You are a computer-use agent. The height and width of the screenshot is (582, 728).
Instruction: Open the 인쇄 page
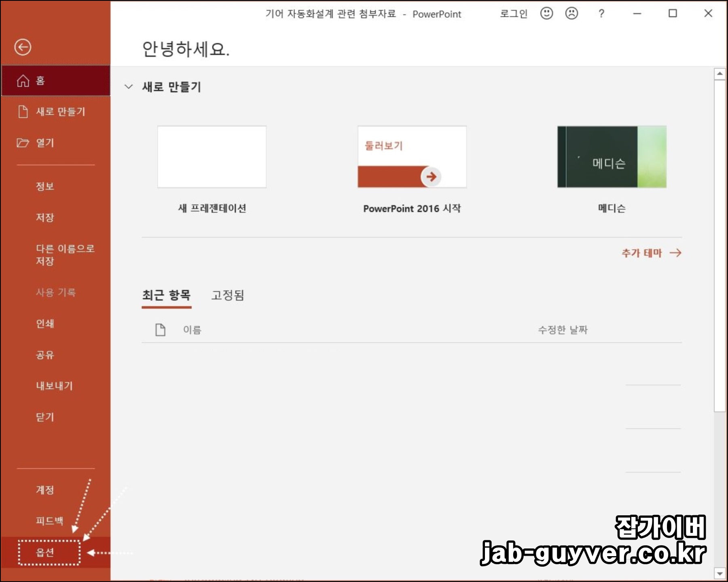pyautogui.click(x=45, y=323)
